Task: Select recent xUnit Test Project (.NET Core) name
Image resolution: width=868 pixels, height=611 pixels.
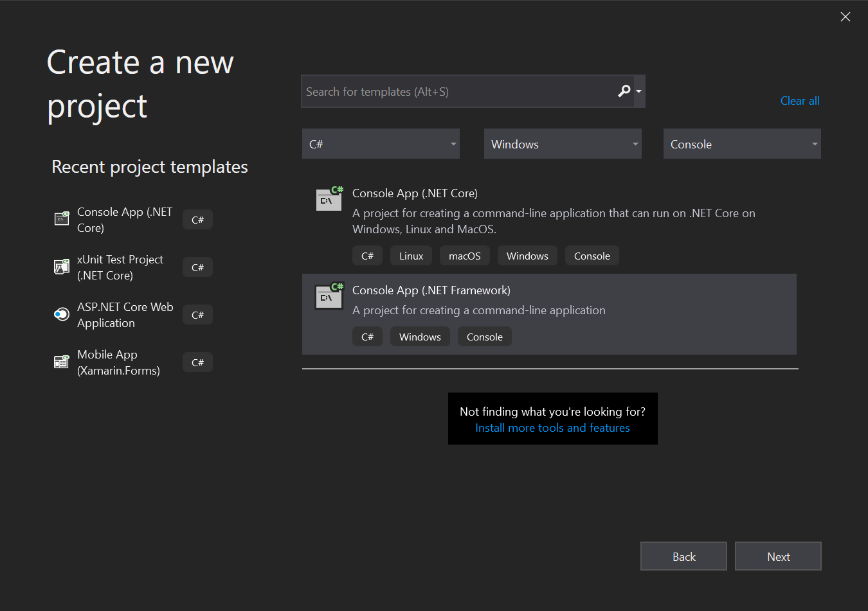Action: (x=120, y=267)
